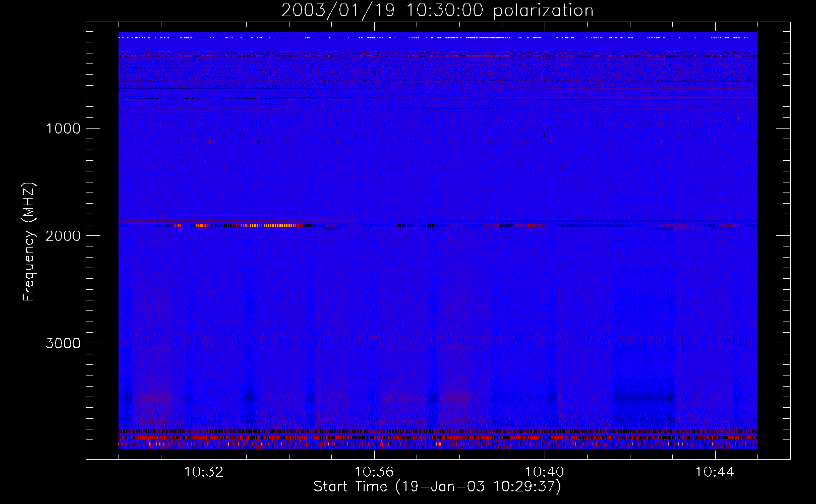Click the 'Start Time (19-Jan-03 10:29:37)' axis label
816x504 pixels.
[x=437, y=487]
